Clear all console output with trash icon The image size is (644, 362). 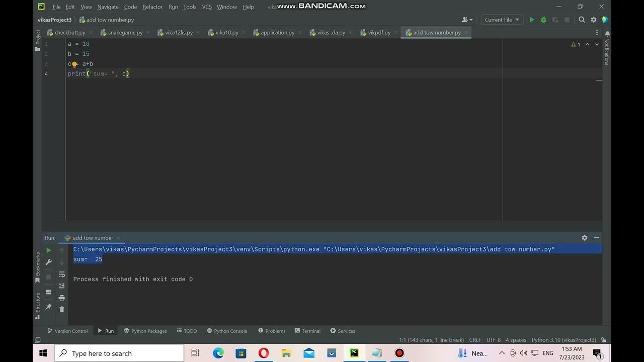click(62, 309)
